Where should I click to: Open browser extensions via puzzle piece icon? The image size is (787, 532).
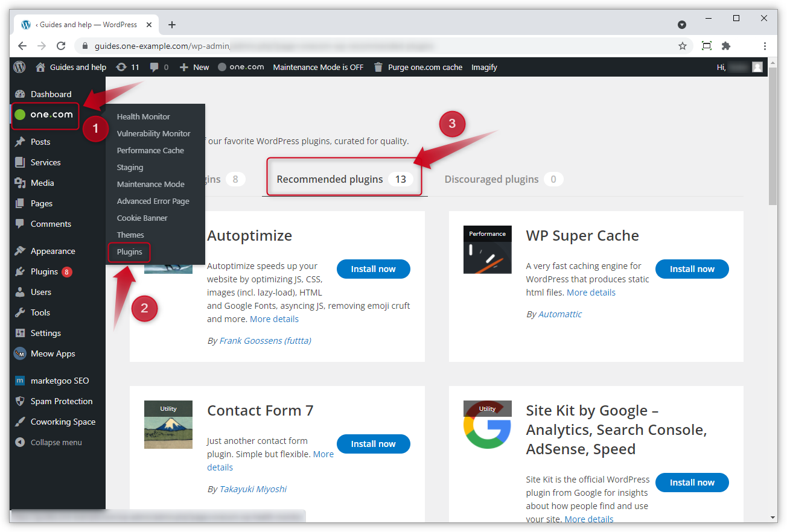725,45
